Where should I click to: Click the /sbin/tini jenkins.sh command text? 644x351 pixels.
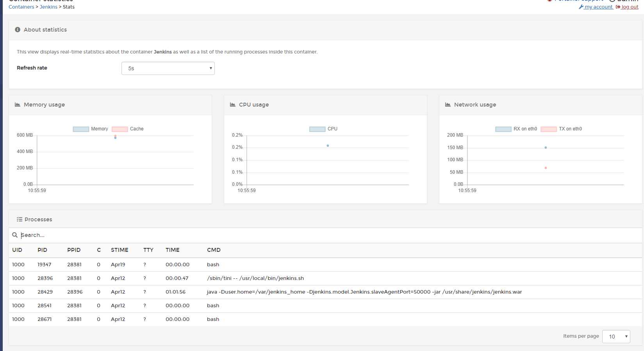point(255,278)
